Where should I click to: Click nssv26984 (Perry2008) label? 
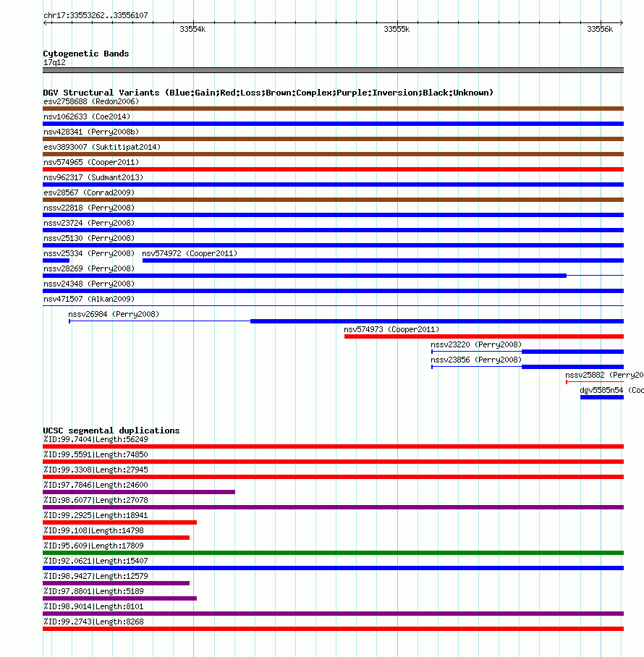(x=114, y=314)
